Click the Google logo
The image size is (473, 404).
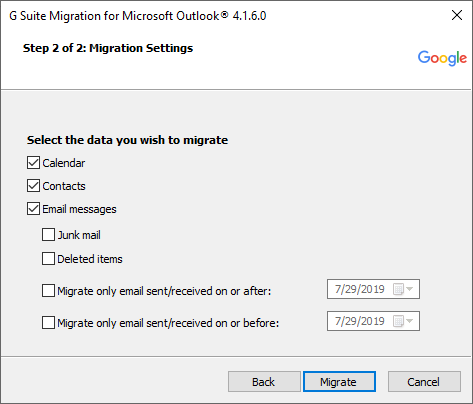[442, 58]
